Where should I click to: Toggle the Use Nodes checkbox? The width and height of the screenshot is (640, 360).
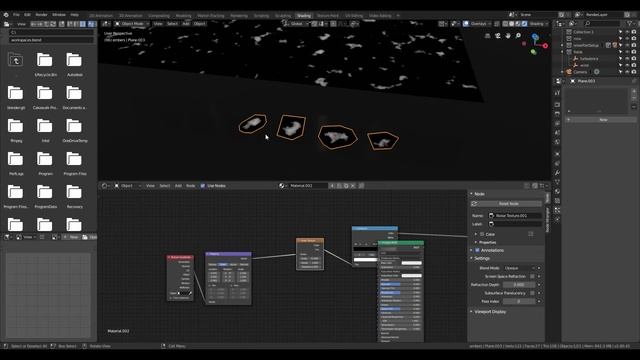click(x=203, y=186)
